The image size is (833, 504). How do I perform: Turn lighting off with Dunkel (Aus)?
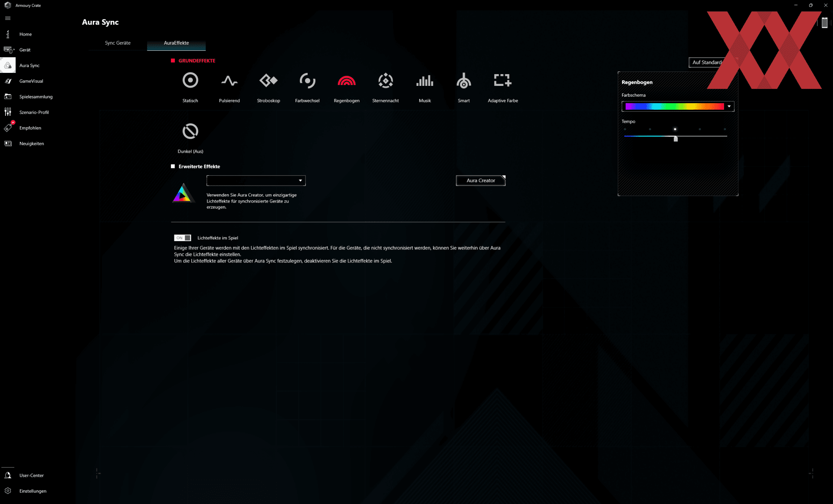(x=190, y=131)
